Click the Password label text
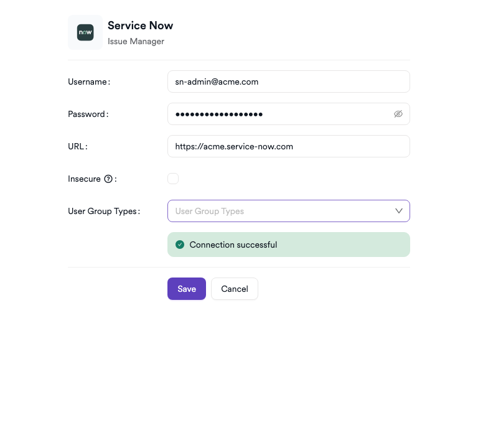 [x=87, y=114]
